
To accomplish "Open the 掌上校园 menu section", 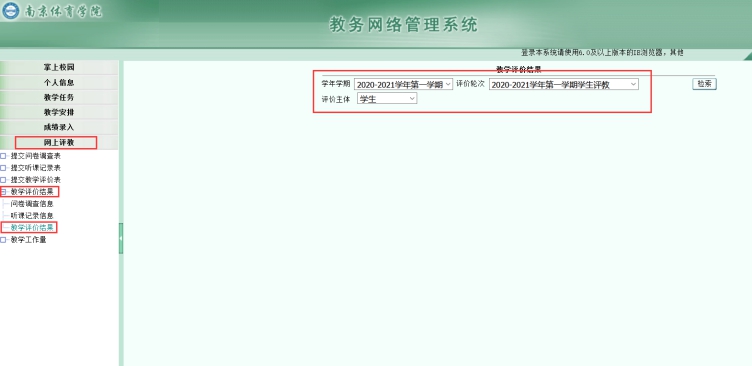I will [59, 68].
